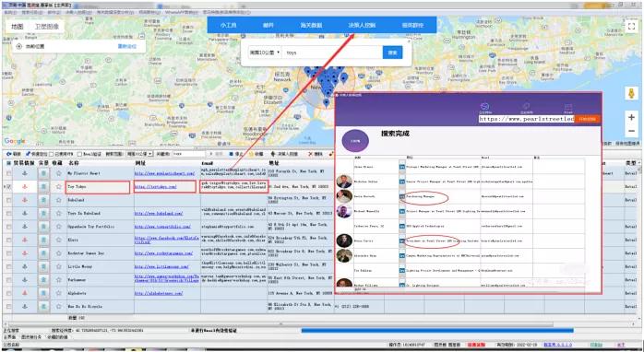Viewport: 644px width, 352px height.
Task: Click the 删除 delete toolbar button
Action: pyautogui.click(x=316, y=154)
